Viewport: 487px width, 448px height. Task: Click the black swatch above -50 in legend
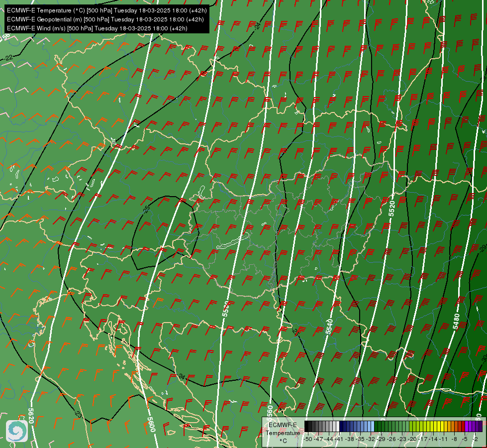tap(306, 426)
